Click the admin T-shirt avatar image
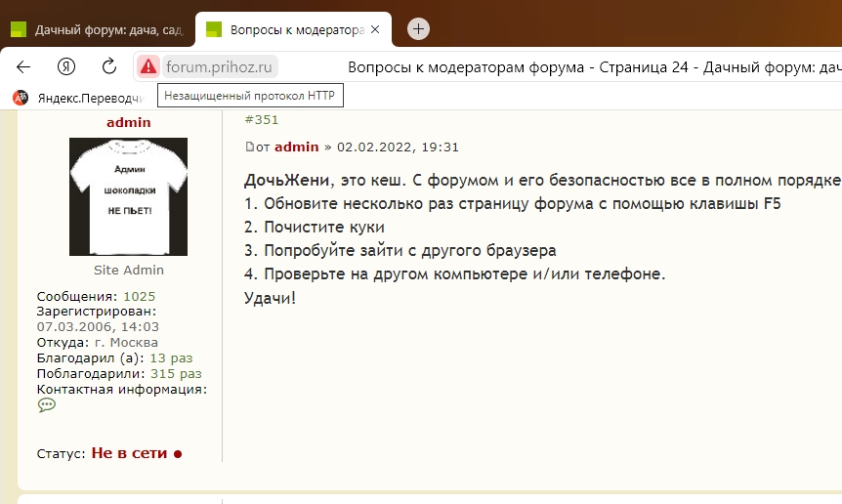 pos(128,196)
